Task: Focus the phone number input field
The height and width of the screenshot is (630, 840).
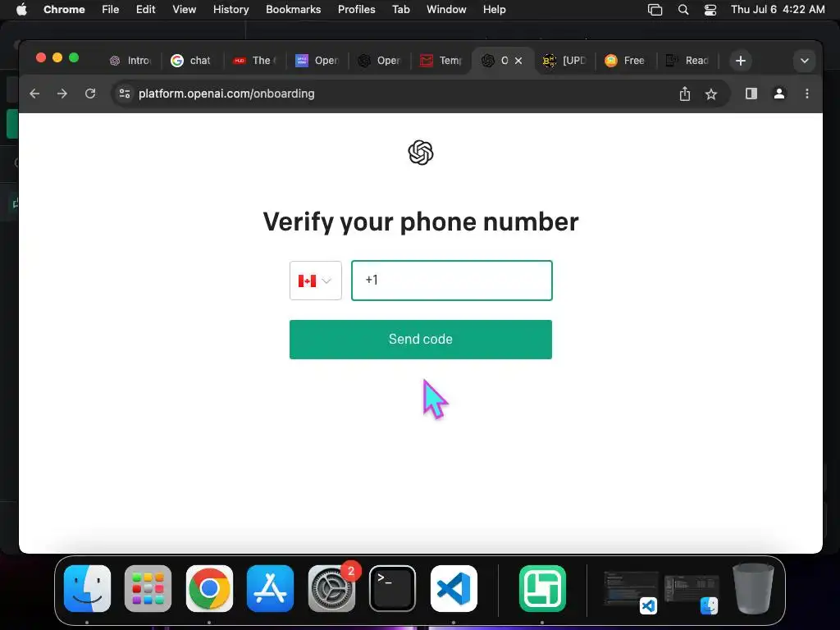Action: (x=452, y=281)
